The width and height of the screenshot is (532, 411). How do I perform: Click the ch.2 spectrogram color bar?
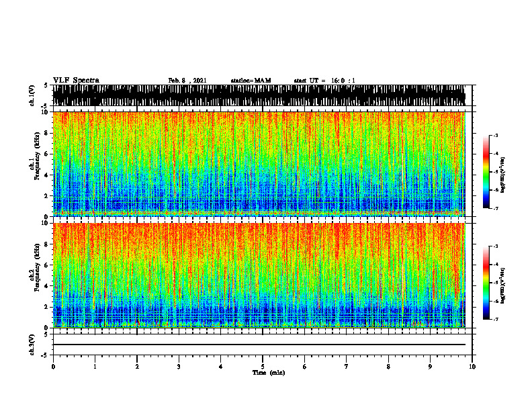(x=486, y=283)
